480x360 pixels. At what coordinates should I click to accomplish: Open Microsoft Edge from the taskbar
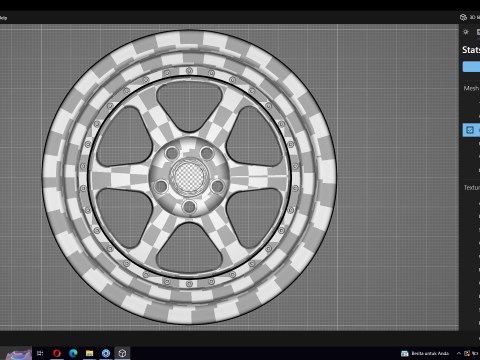[73, 353]
